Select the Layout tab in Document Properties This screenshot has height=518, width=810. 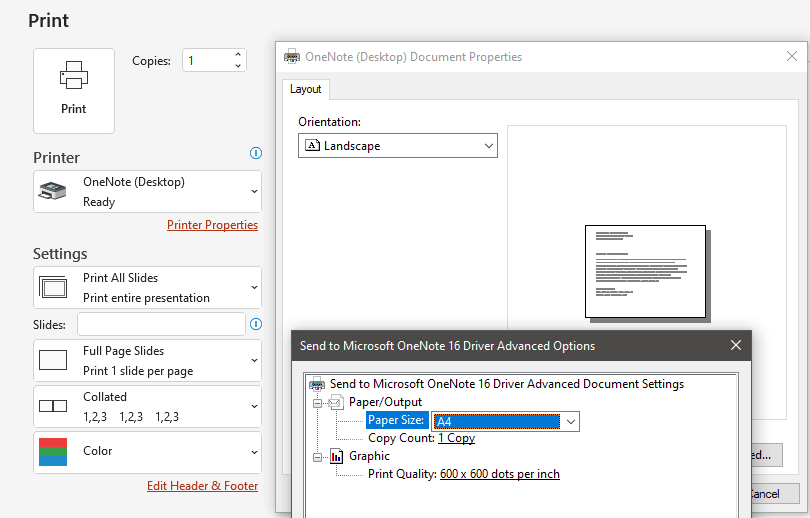point(305,89)
